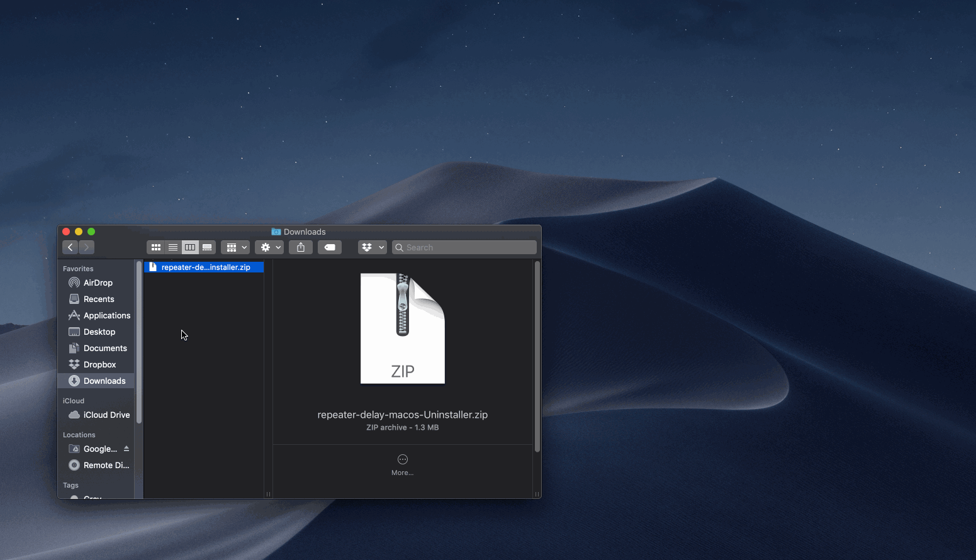
Task: Open the Dropbox toolbar dropdown
Action: pos(372,247)
